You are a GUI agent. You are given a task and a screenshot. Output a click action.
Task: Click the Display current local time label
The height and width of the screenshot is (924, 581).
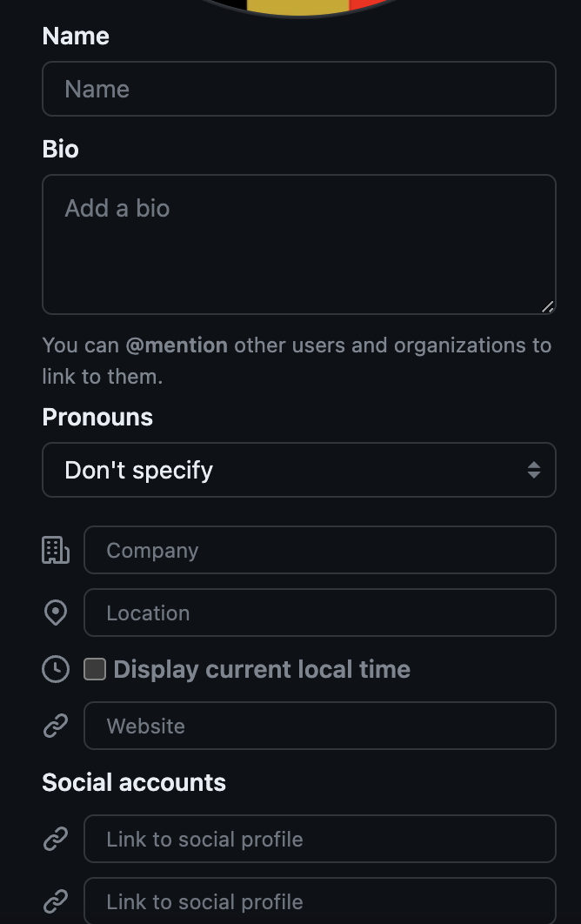(262, 669)
